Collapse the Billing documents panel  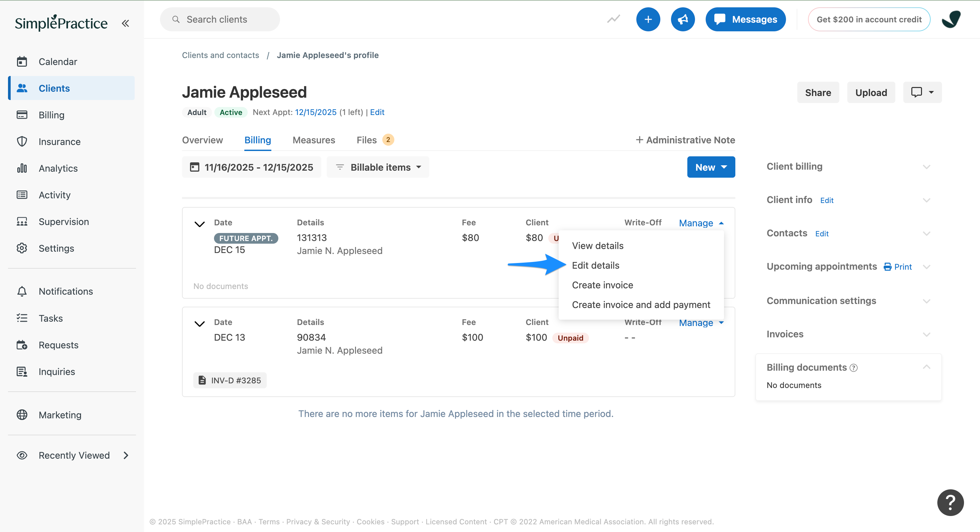point(926,367)
